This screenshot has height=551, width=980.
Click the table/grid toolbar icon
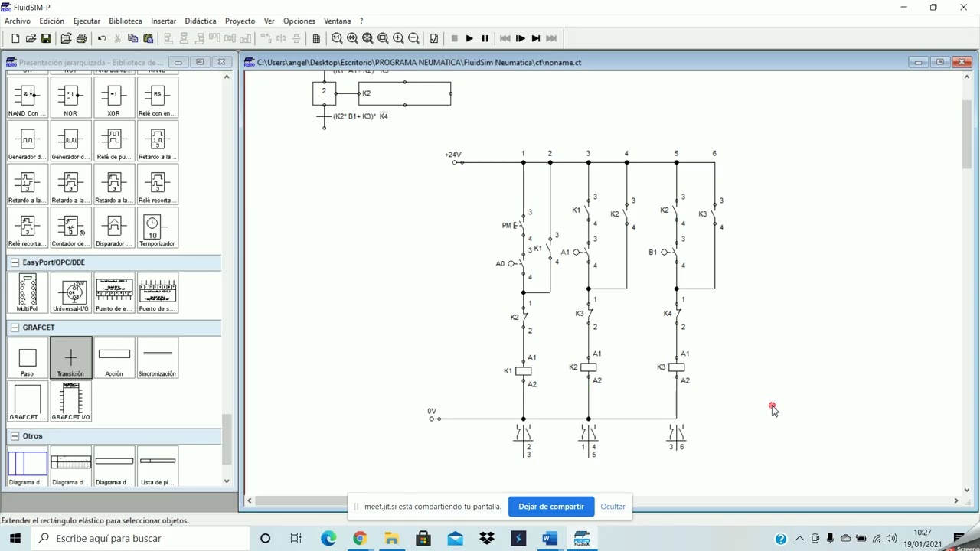316,38
